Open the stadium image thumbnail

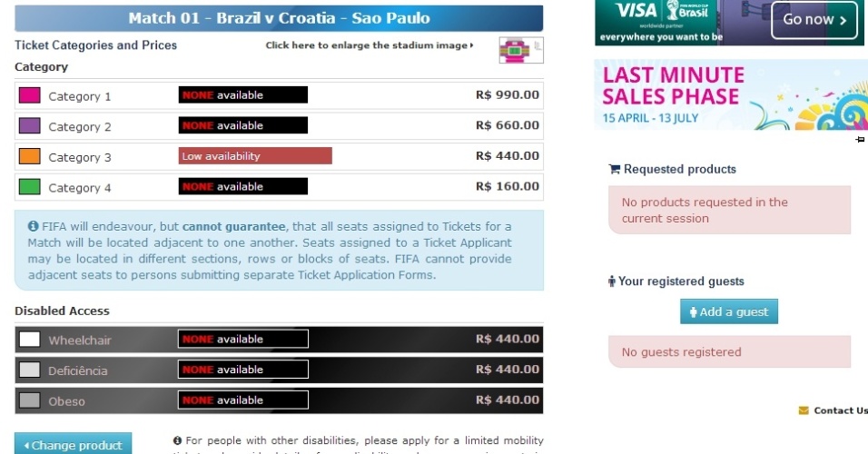point(521,50)
